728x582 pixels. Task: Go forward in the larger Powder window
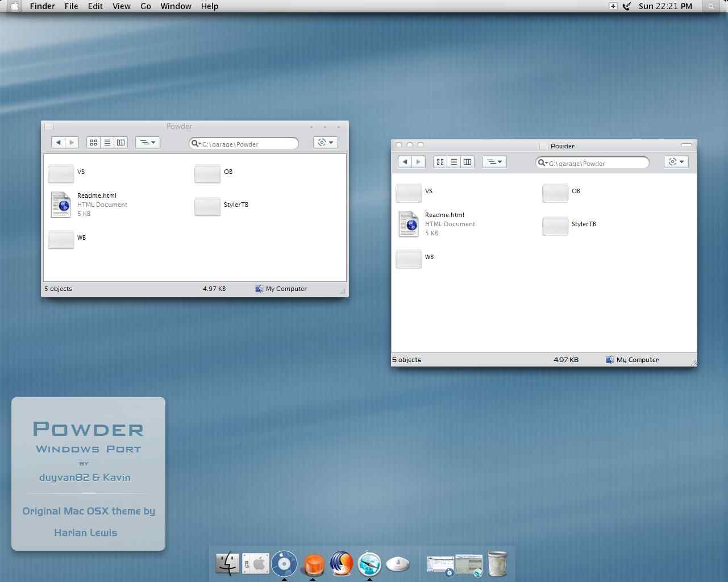418,162
